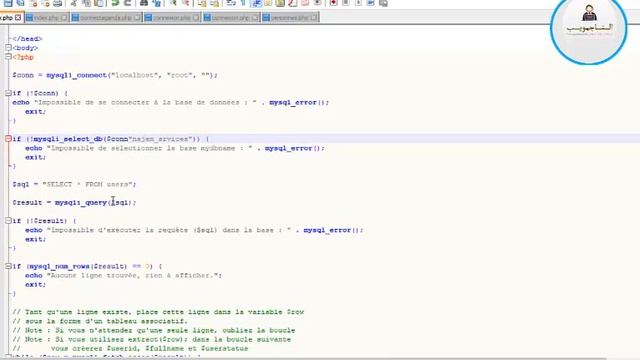
Task: Click "Impossible de se connecter" echo line
Action: click(170, 102)
